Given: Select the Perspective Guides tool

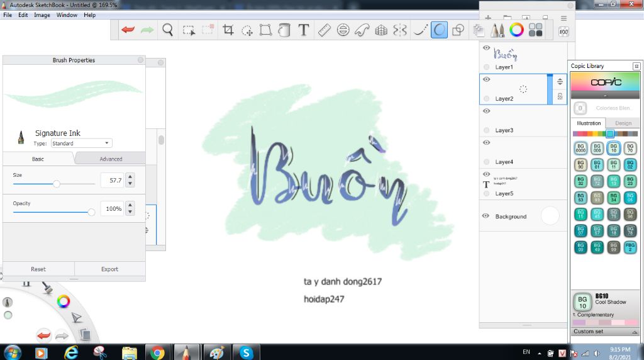Looking at the screenshot, I should 381,30.
